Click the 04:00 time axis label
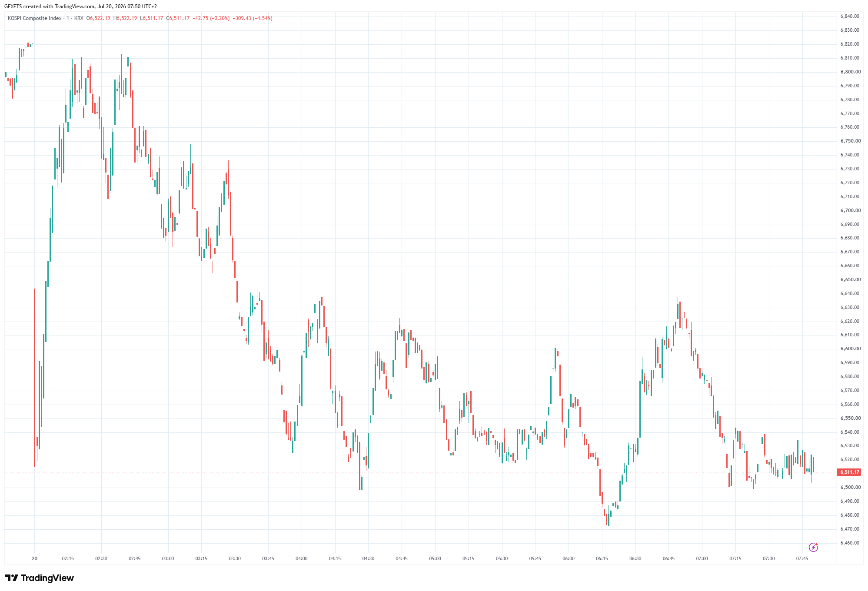Screen dimensions: 868x591 point(302,559)
